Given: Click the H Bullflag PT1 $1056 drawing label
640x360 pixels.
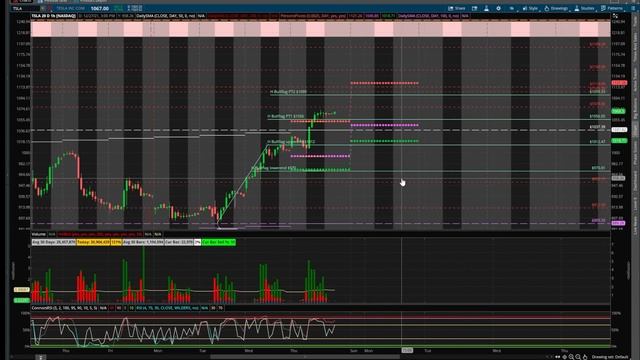Looking at the screenshot, I should point(286,116).
